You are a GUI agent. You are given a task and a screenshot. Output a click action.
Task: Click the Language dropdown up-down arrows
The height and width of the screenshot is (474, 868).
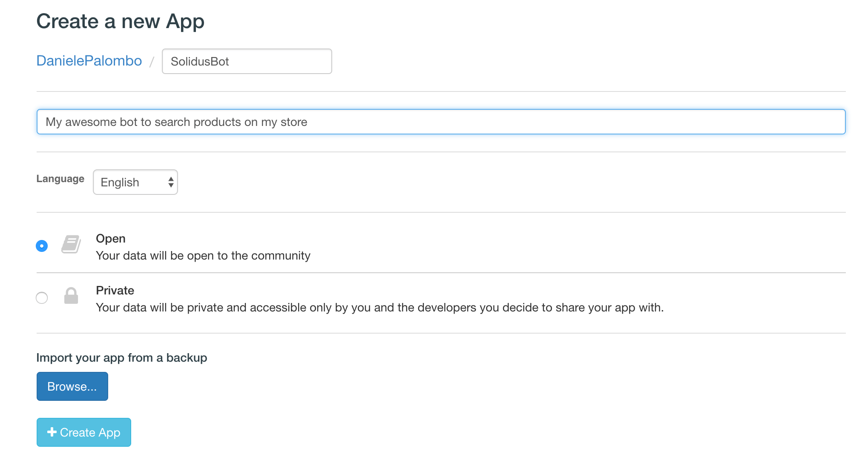[x=171, y=182]
